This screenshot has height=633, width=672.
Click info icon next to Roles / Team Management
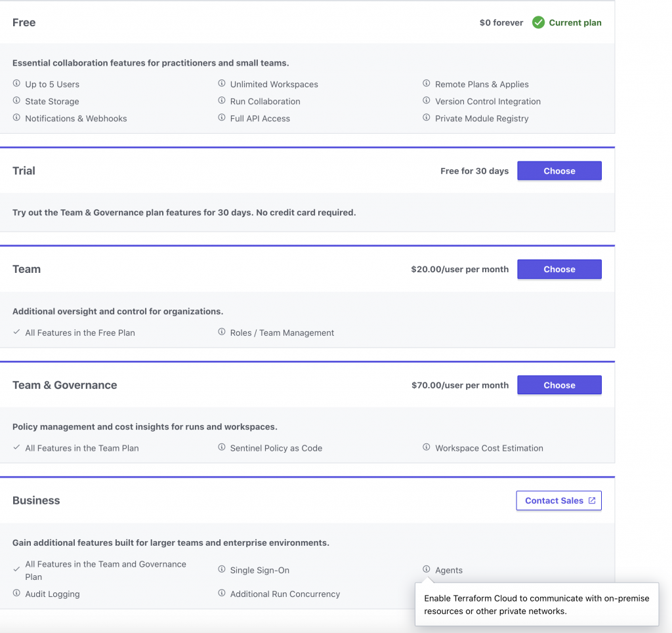click(222, 333)
